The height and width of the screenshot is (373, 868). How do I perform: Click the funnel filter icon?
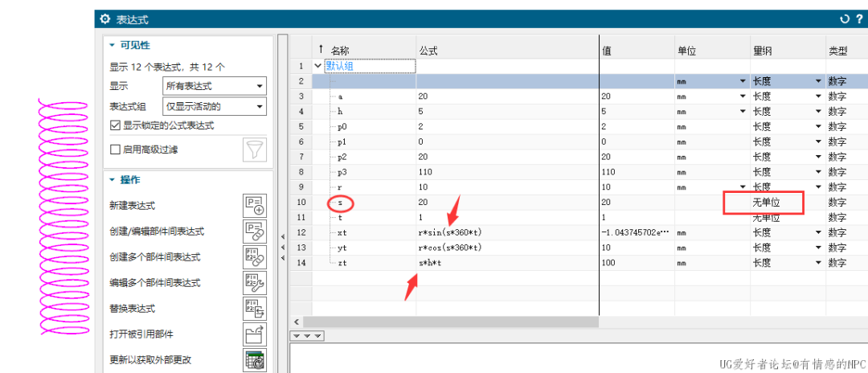tap(255, 150)
